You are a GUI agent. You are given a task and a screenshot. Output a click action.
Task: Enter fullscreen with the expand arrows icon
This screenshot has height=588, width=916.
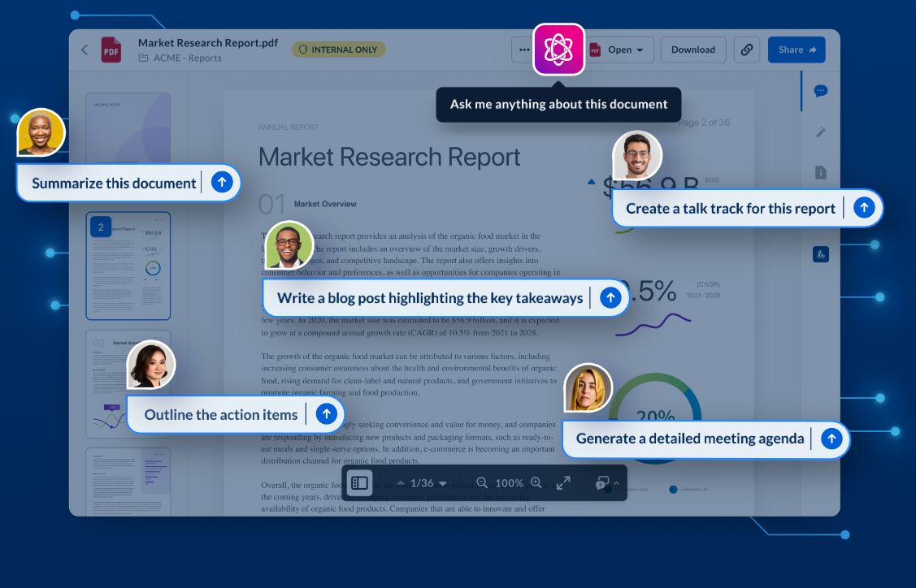click(563, 483)
